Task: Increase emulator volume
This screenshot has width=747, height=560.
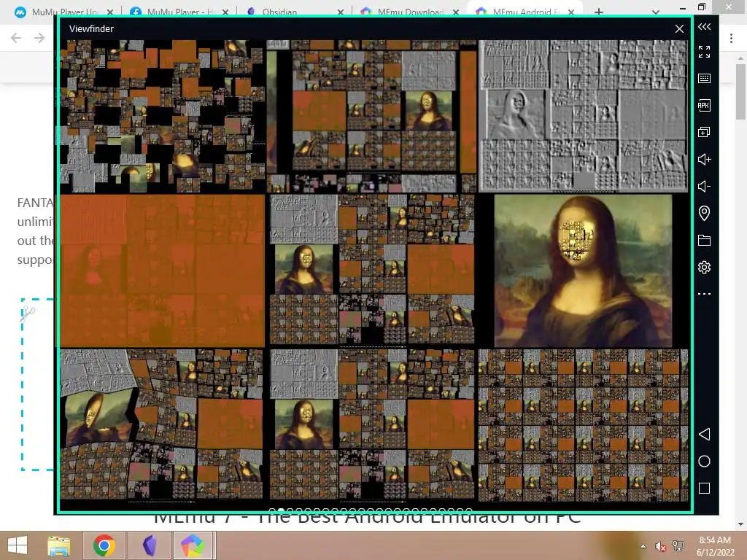Action: [x=704, y=159]
